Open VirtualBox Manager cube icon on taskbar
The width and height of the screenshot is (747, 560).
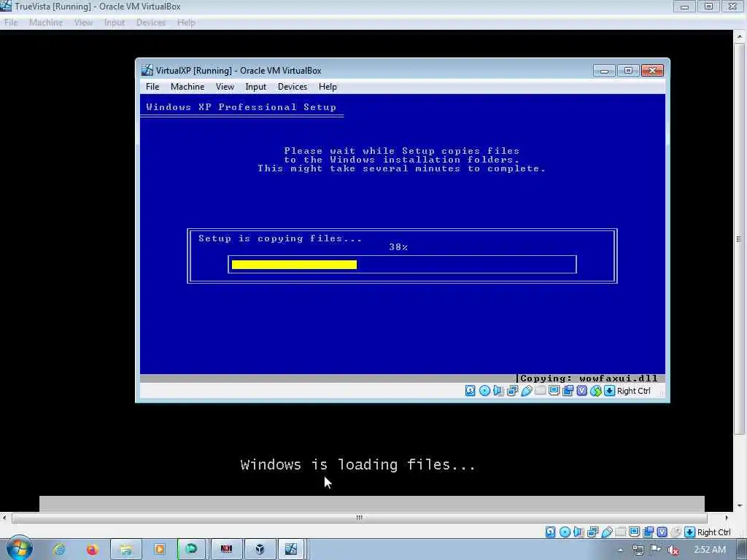point(260,549)
